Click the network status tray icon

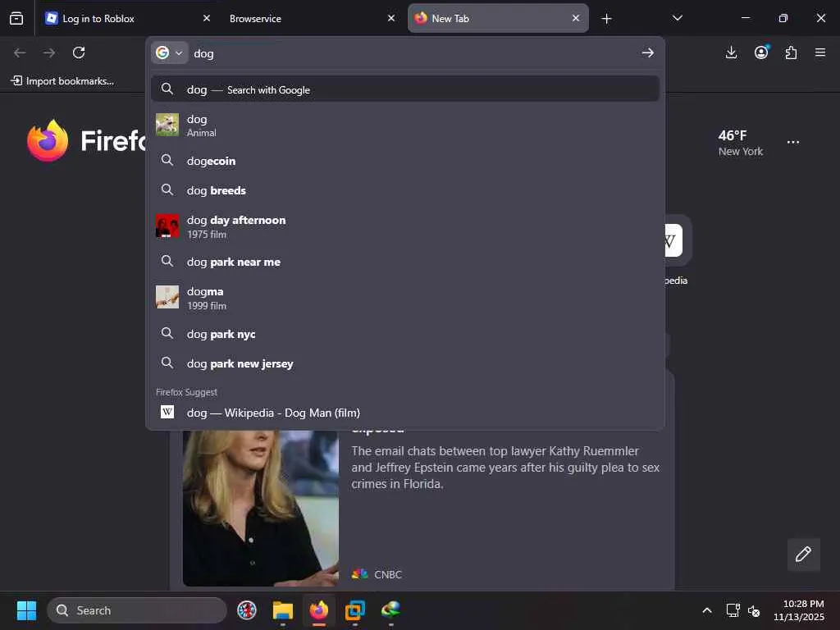733,610
